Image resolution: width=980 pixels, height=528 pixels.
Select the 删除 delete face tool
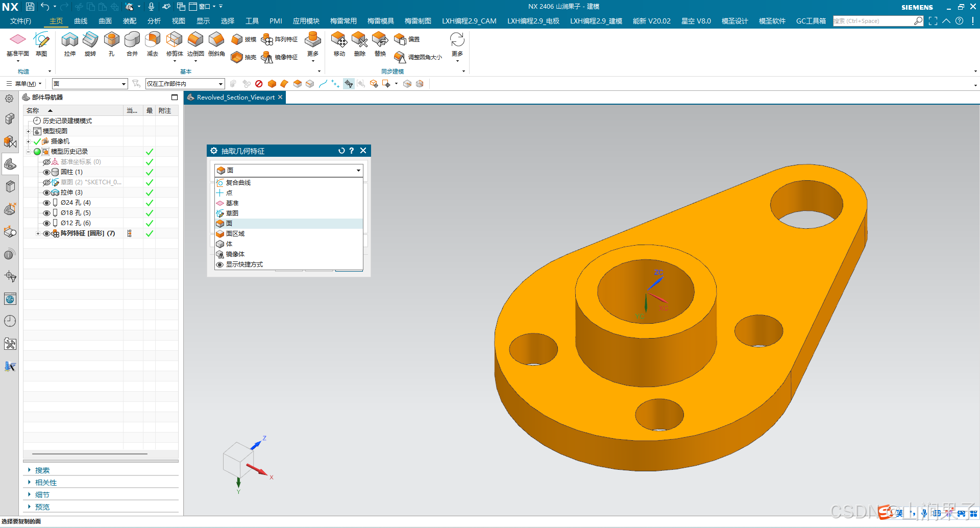click(360, 44)
